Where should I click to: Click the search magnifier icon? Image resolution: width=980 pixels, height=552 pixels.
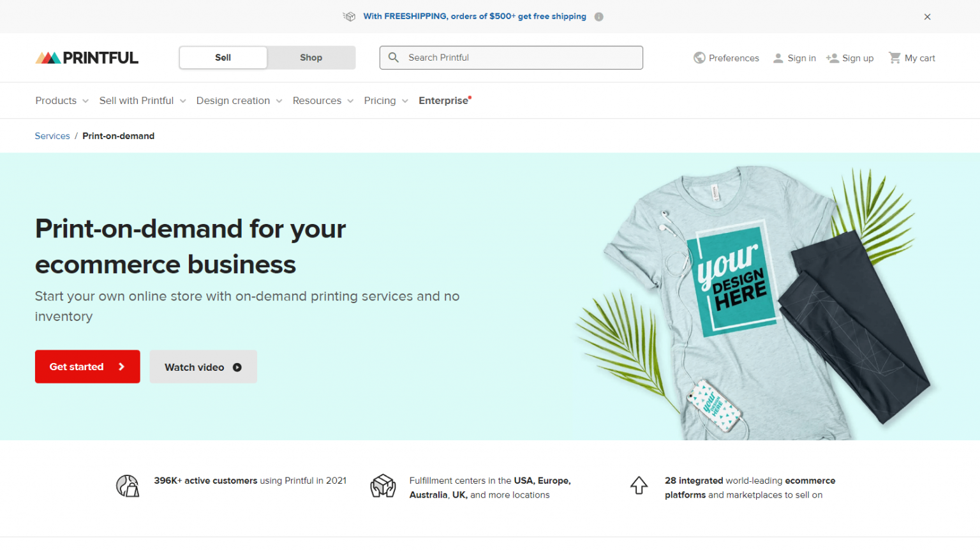[394, 57]
